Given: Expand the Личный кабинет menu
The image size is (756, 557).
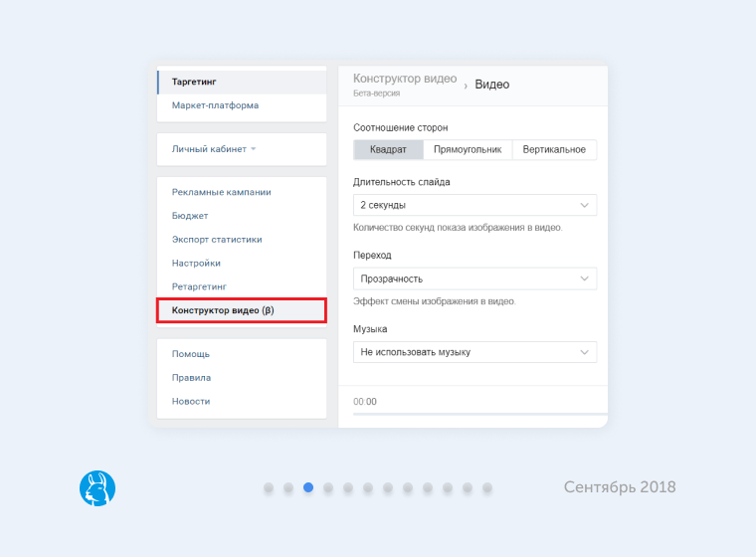Looking at the screenshot, I should (213, 149).
